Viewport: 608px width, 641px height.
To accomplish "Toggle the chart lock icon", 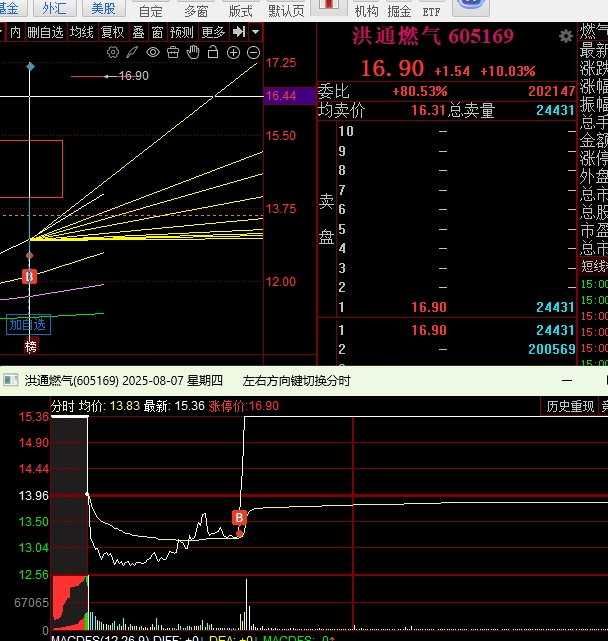I will (213, 52).
